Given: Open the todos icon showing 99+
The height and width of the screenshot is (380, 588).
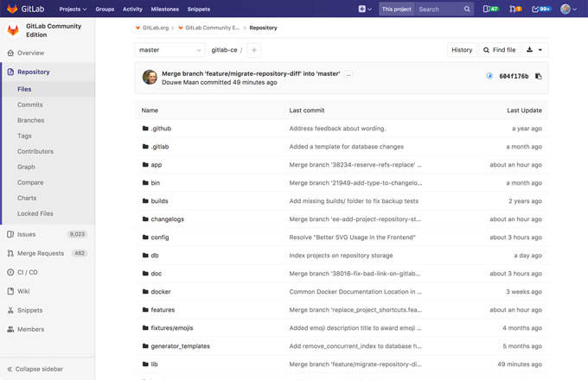Looking at the screenshot, I should [541, 9].
